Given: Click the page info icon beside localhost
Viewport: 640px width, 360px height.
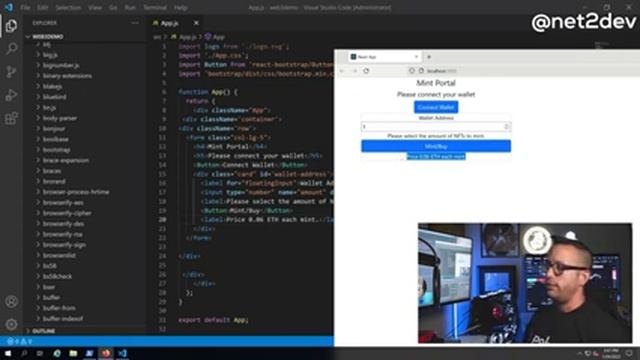Looking at the screenshot, I should coord(421,71).
